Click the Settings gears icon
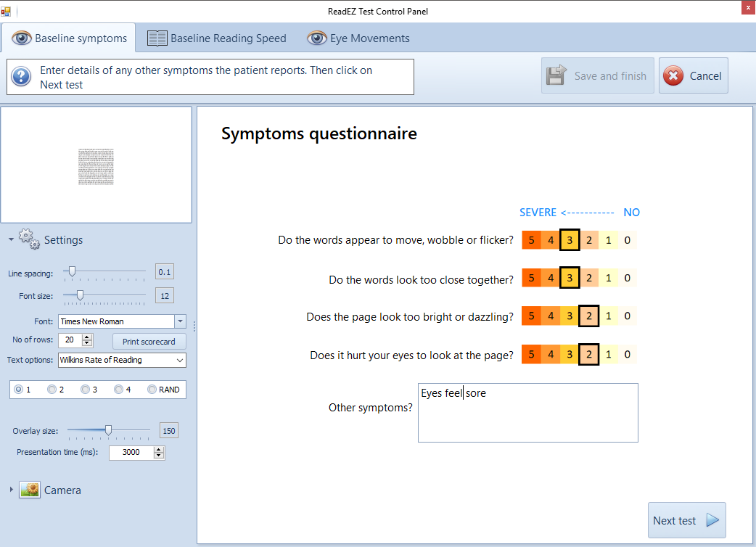 coord(28,239)
